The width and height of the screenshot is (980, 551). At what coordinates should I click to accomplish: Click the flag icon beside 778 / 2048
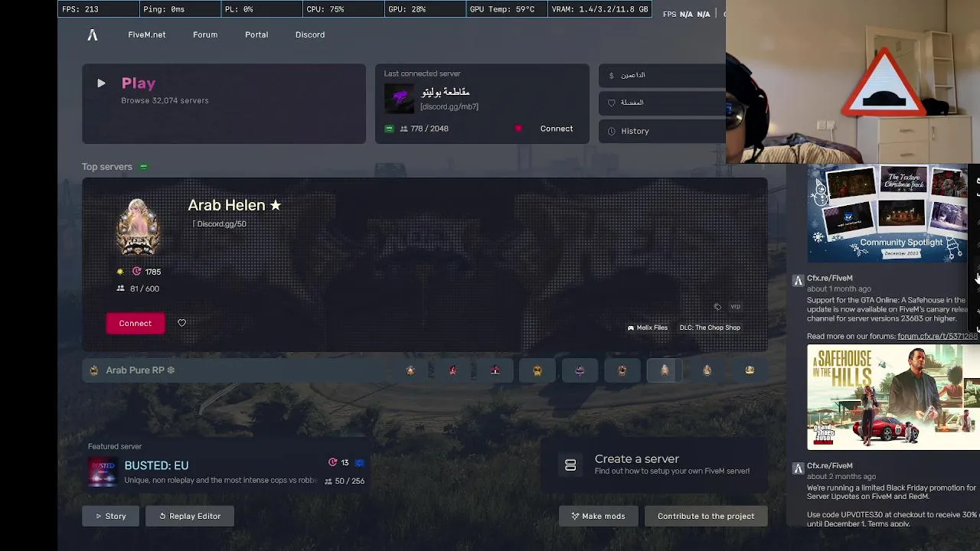coord(389,129)
